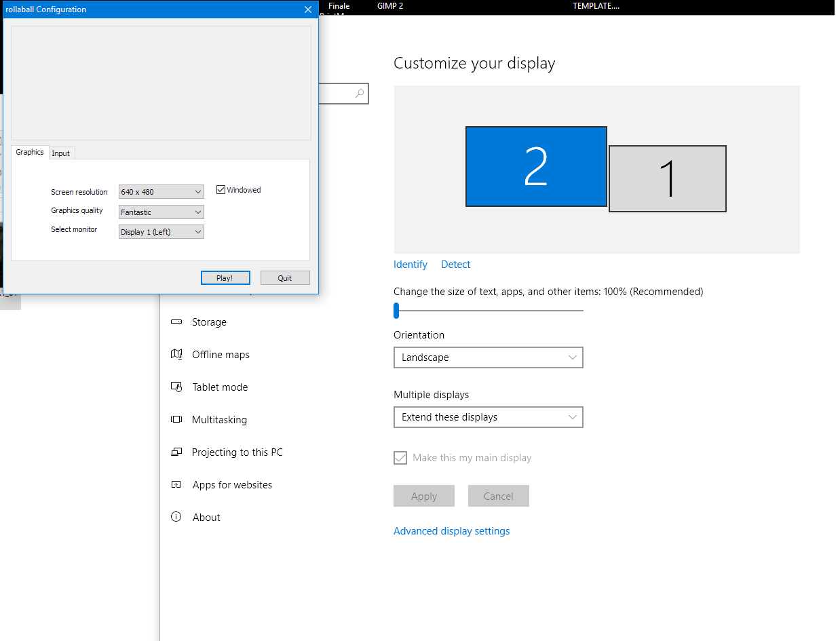Select the Offline maps icon

pos(177,354)
